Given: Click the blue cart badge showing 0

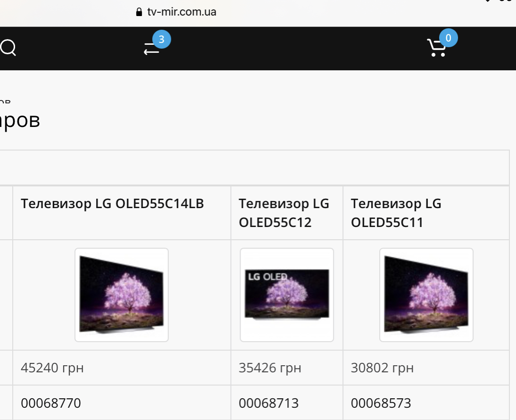Looking at the screenshot, I should coord(448,38).
